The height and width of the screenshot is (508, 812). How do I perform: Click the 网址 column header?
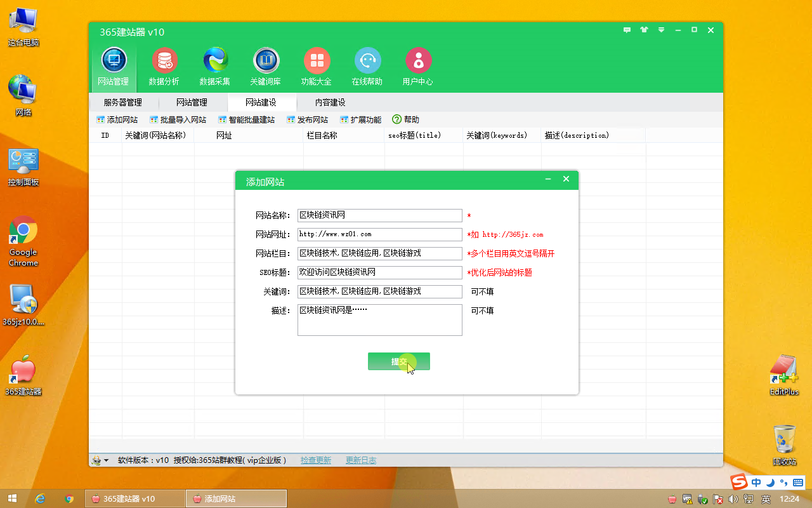249,135
